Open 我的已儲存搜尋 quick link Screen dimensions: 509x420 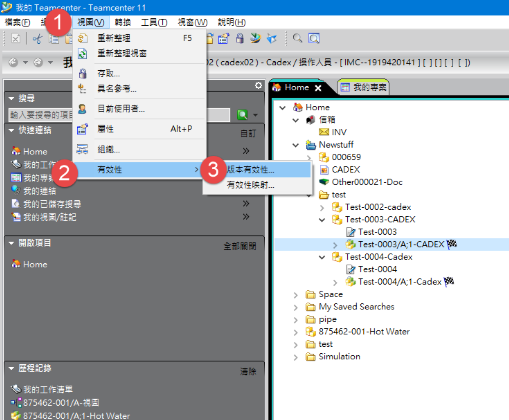(46, 204)
